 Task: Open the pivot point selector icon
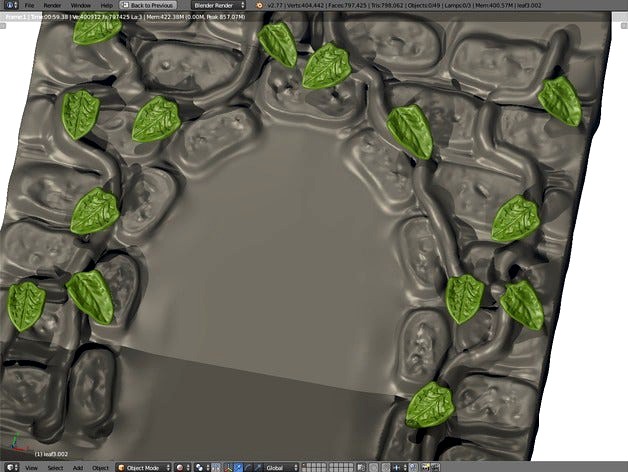coord(200,467)
